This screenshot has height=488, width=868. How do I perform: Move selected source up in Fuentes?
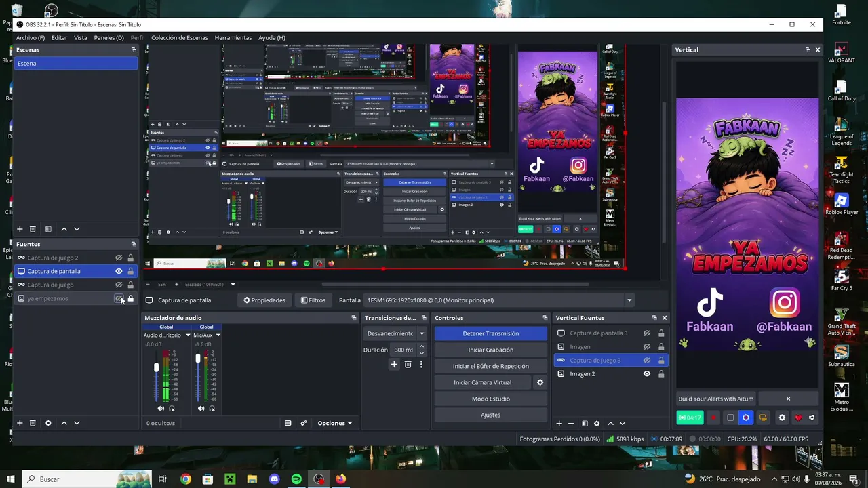[x=64, y=423]
